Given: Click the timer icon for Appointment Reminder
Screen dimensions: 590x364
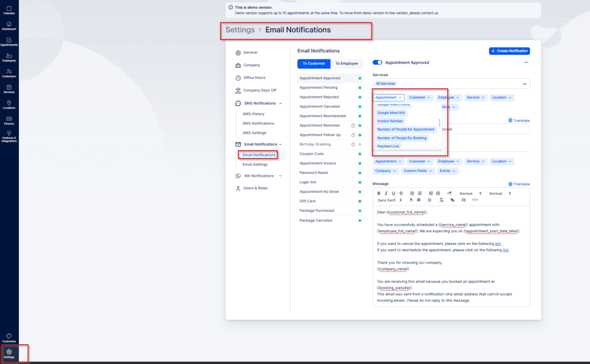Looking at the screenshot, I should coord(353,126).
